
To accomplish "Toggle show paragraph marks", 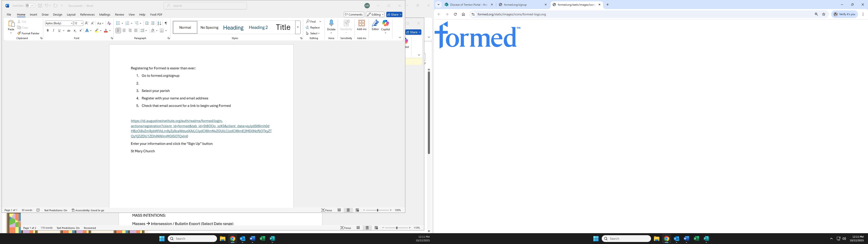I will pos(166,23).
